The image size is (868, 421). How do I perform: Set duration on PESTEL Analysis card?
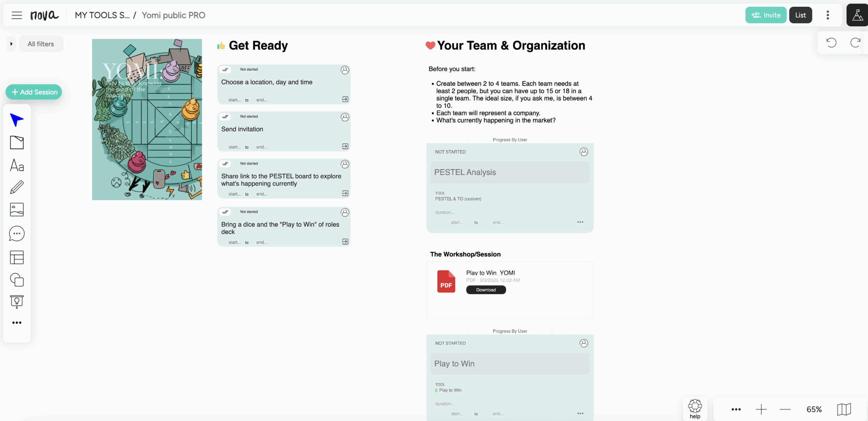tap(445, 213)
